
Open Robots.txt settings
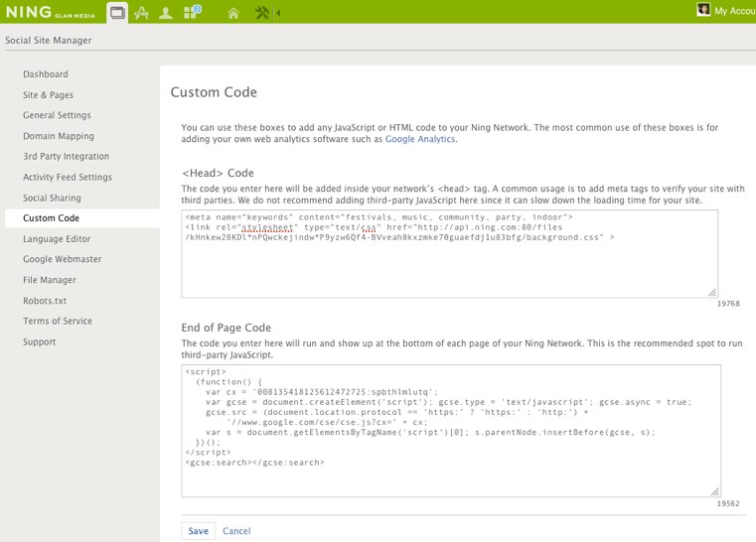tap(45, 301)
